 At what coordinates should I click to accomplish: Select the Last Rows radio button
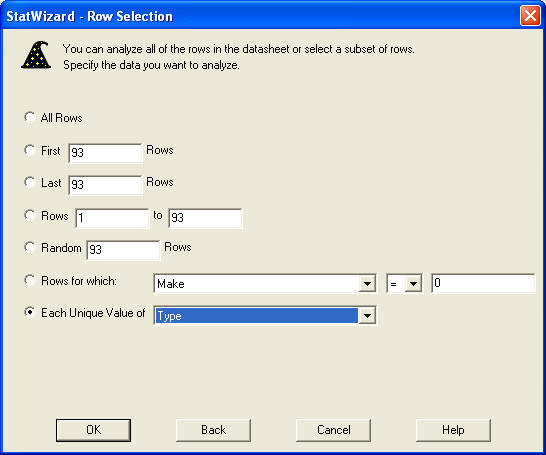click(x=30, y=182)
